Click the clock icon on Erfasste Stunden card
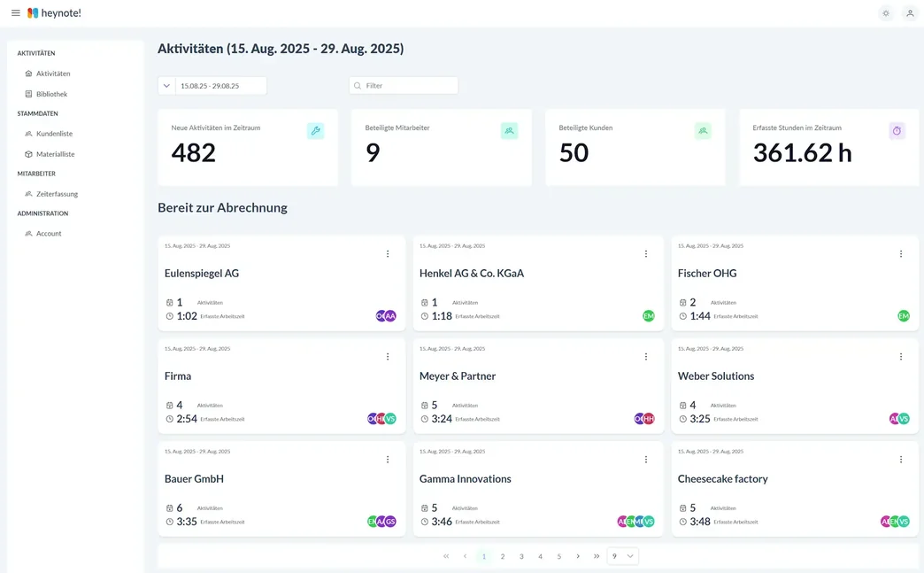Viewport: 924px width, 573px height. pos(897,130)
